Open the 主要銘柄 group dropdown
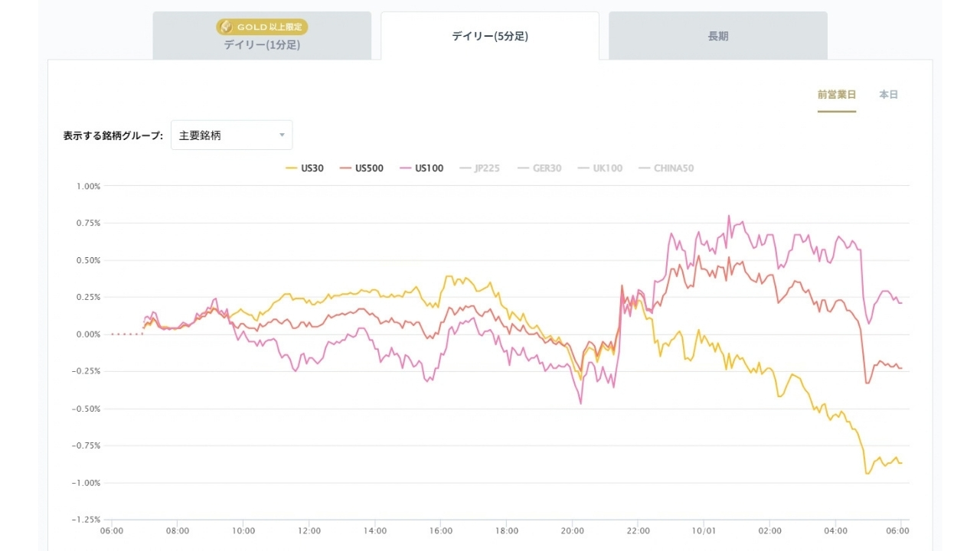Screen dimensions: 980x551 click(231, 135)
